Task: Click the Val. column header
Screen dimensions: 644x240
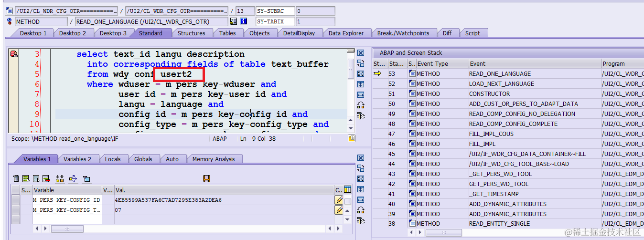Action: (224, 190)
